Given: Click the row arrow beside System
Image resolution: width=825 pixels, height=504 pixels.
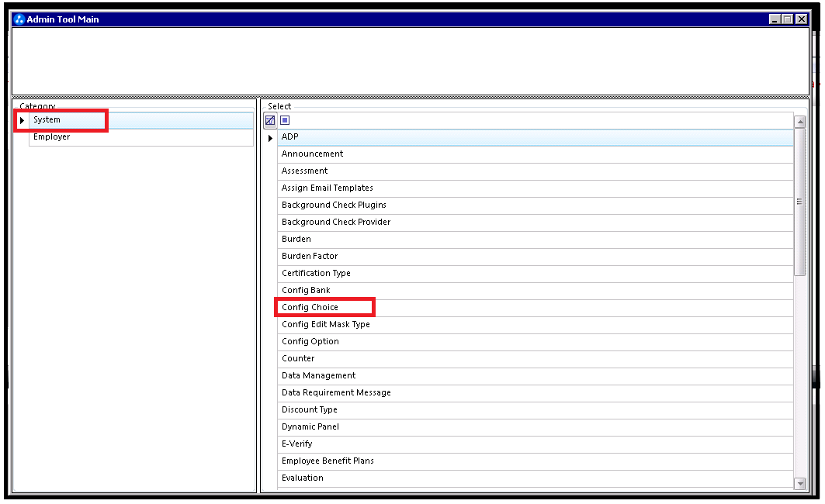Looking at the screenshot, I should 22,120.
